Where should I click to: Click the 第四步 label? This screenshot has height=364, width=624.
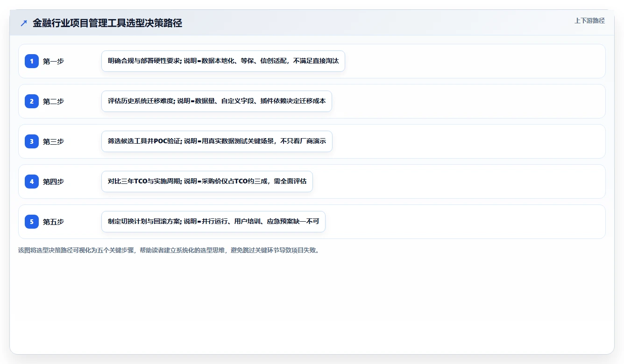coord(53,182)
